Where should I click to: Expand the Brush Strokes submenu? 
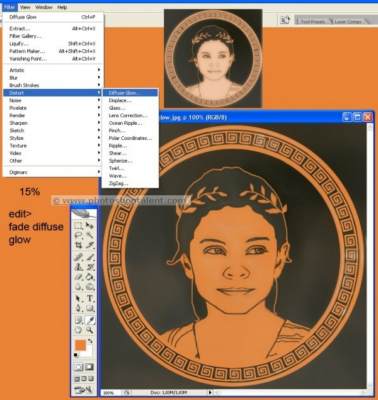(x=53, y=85)
